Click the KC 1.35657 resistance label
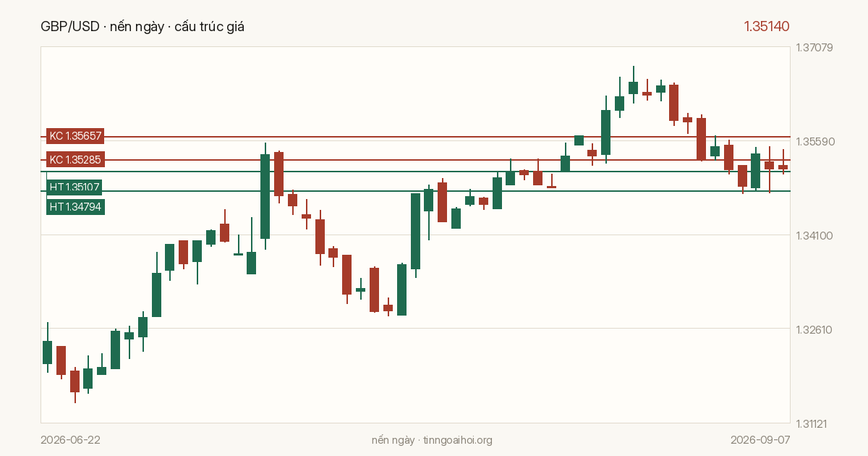Screen dimensions: 868x456 (75, 136)
